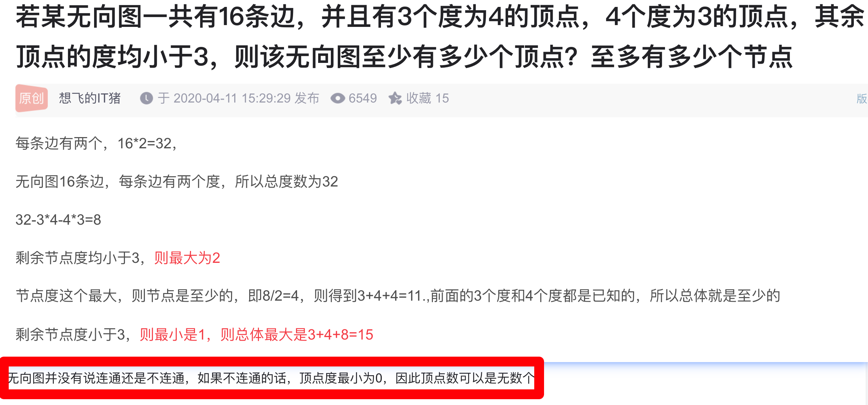Click the star 收藏 icon

(x=395, y=98)
